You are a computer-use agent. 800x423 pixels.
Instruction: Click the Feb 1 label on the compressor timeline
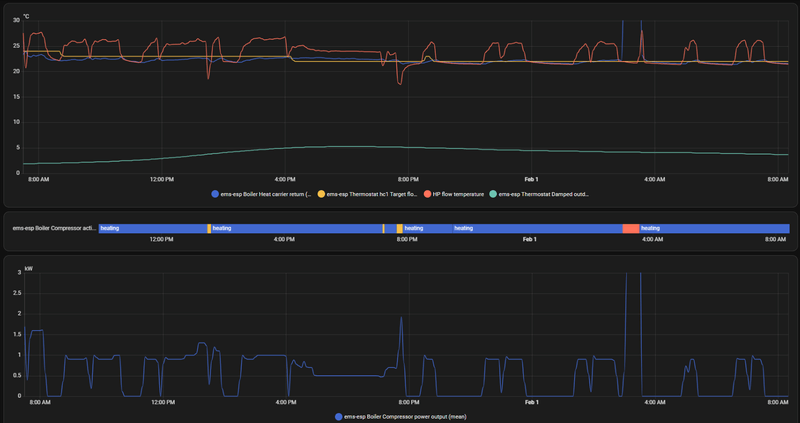coord(530,239)
